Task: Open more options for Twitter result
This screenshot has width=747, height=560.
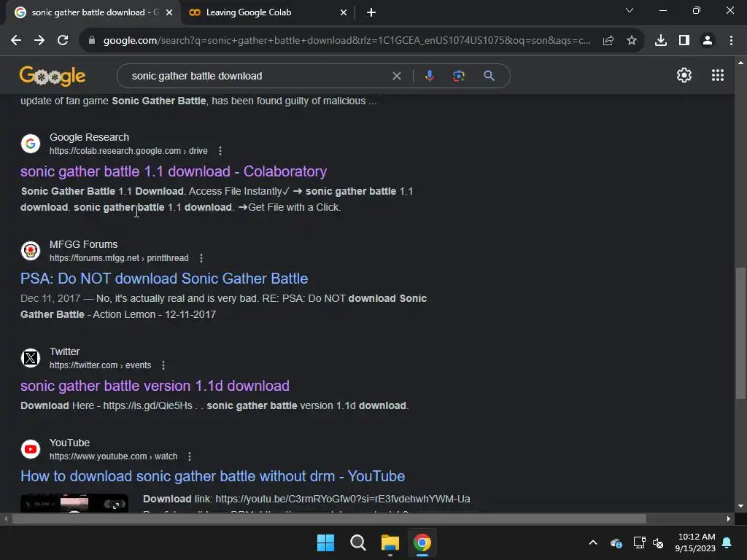Action: [x=163, y=365]
